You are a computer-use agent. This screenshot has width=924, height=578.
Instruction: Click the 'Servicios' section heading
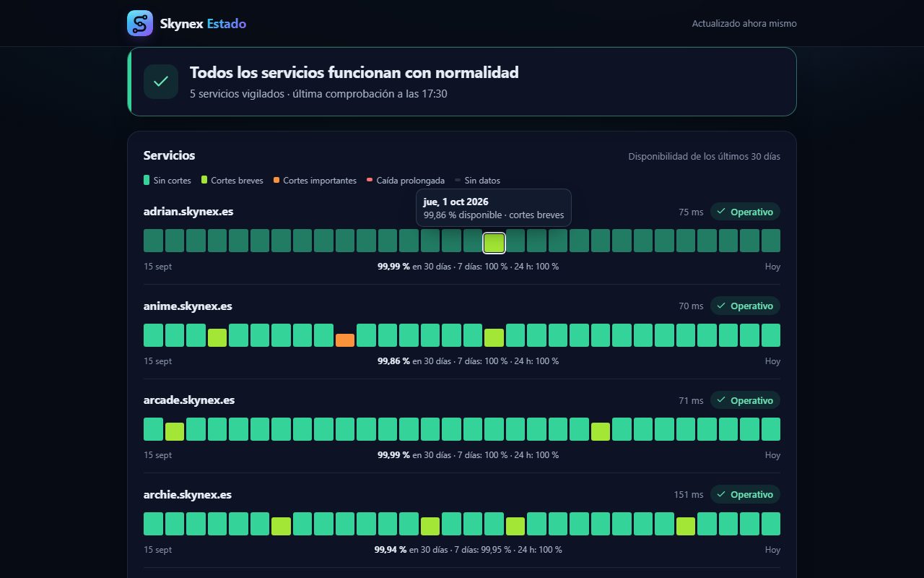pyautogui.click(x=169, y=155)
